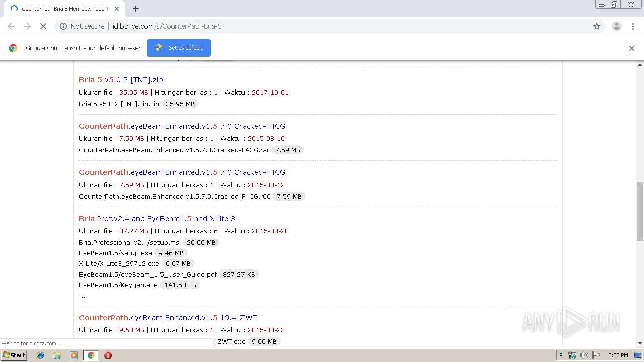Click the scrollbar up arrow
This screenshot has height=362, width=644.
pyautogui.click(x=640, y=65)
